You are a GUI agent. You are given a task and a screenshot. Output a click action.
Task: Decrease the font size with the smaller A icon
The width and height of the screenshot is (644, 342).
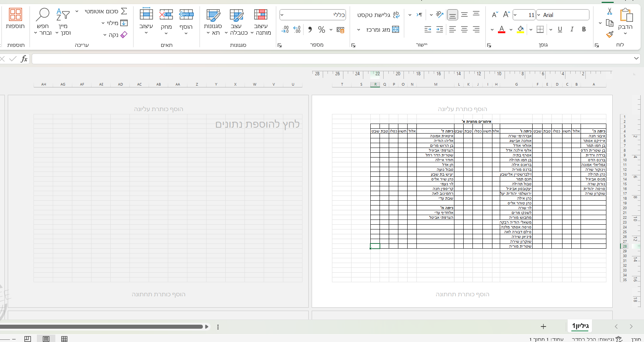pyautogui.click(x=495, y=15)
